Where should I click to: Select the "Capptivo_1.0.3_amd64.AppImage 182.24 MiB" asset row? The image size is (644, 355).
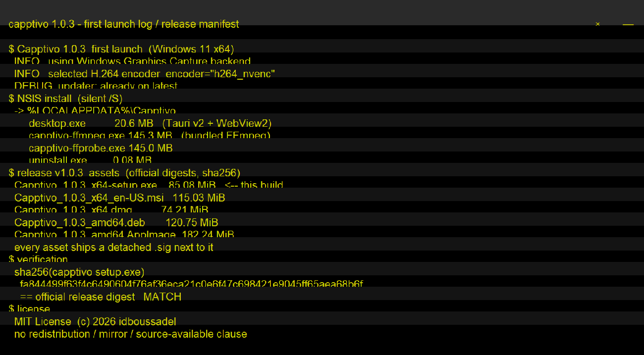pyautogui.click(x=124, y=235)
